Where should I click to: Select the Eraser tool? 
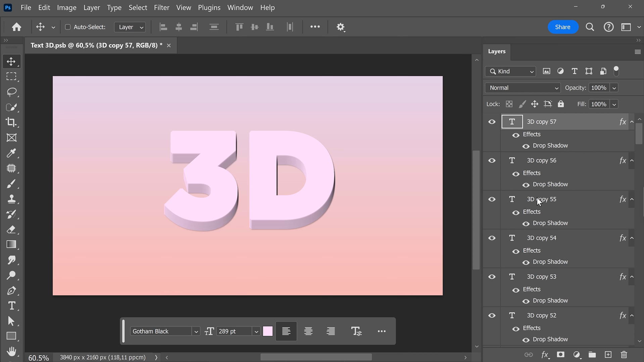(11, 229)
